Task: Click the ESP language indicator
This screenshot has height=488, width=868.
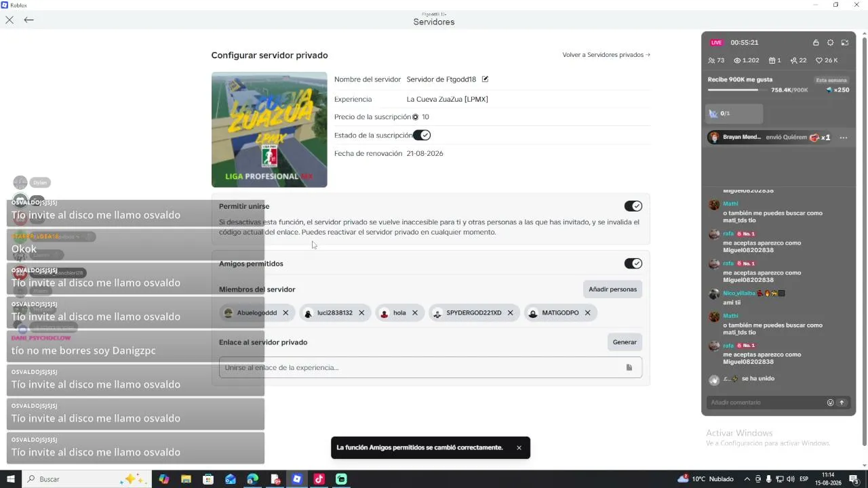Action: click(804, 479)
